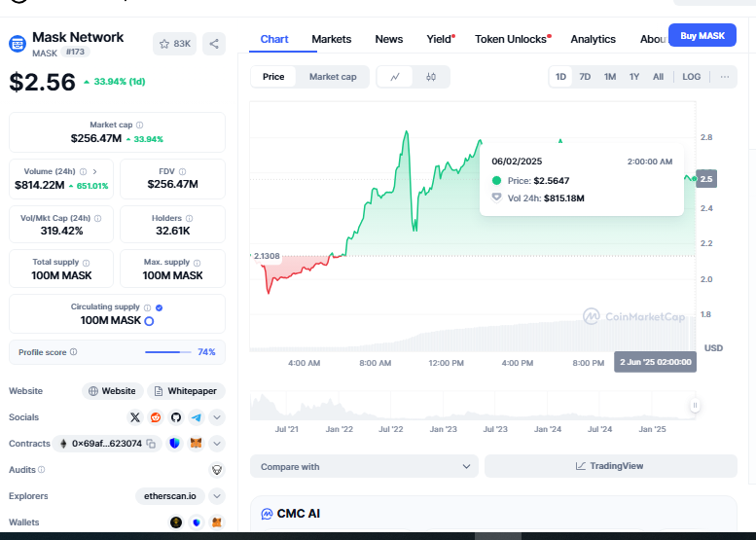Open the Telegram social link

(x=197, y=417)
